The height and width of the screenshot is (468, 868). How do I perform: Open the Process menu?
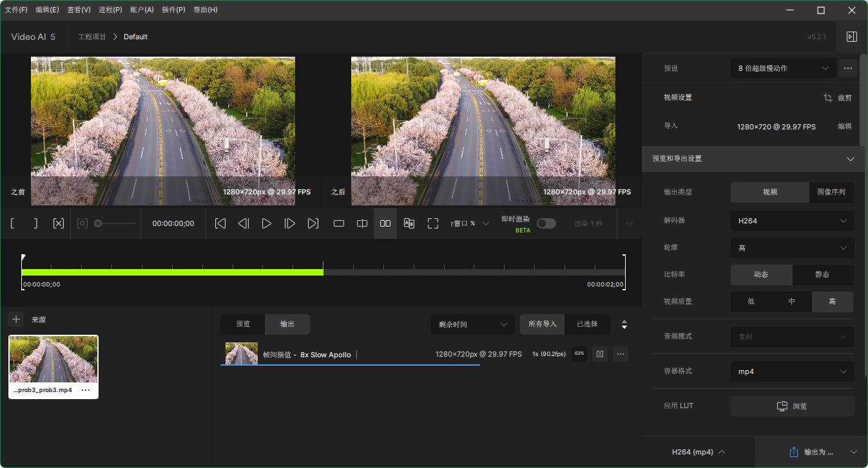[x=110, y=10]
